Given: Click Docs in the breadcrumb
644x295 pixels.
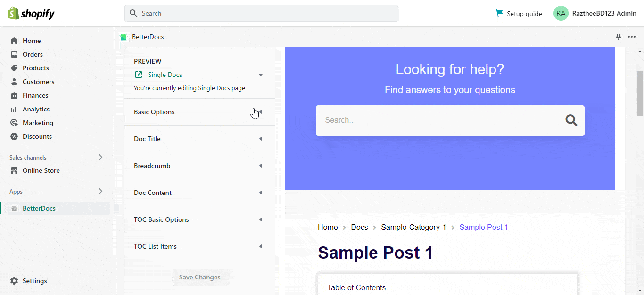Looking at the screenshot, I should pos(359,227).
